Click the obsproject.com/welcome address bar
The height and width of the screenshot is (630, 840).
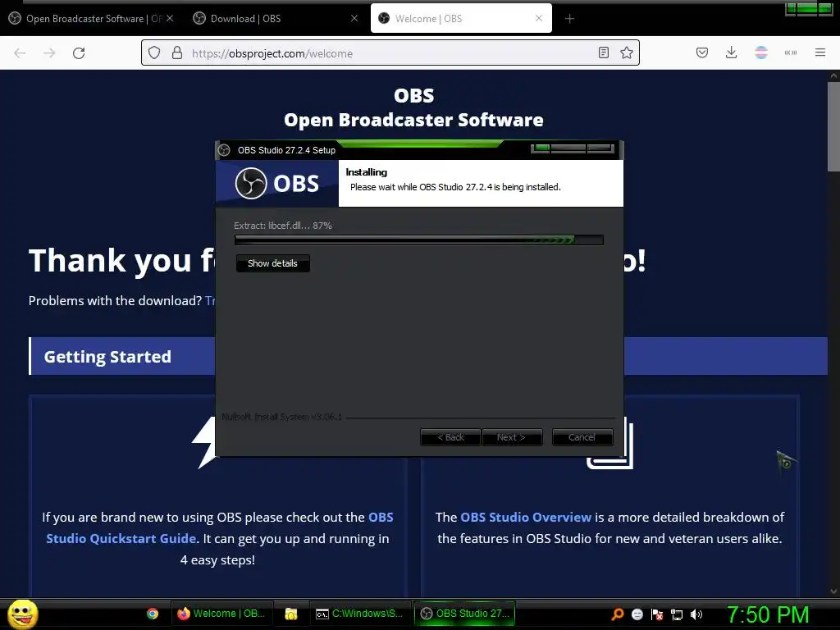(x=390, y=53)
